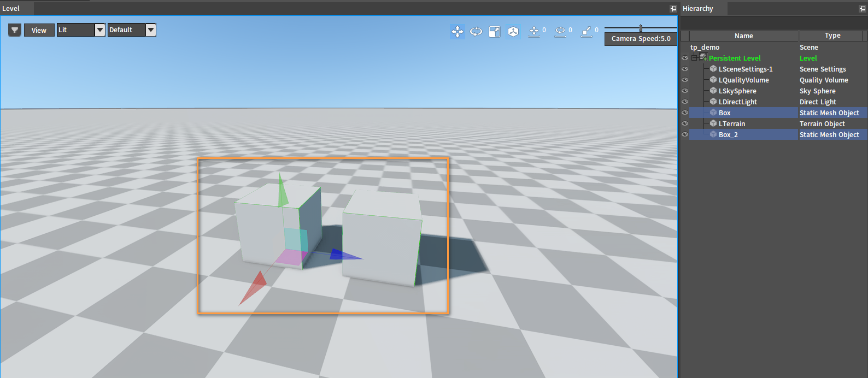The height and width of the screenshot is (378, 868).
Task: Click the 'Direct Light' type cell
Action: coord(818,102)
